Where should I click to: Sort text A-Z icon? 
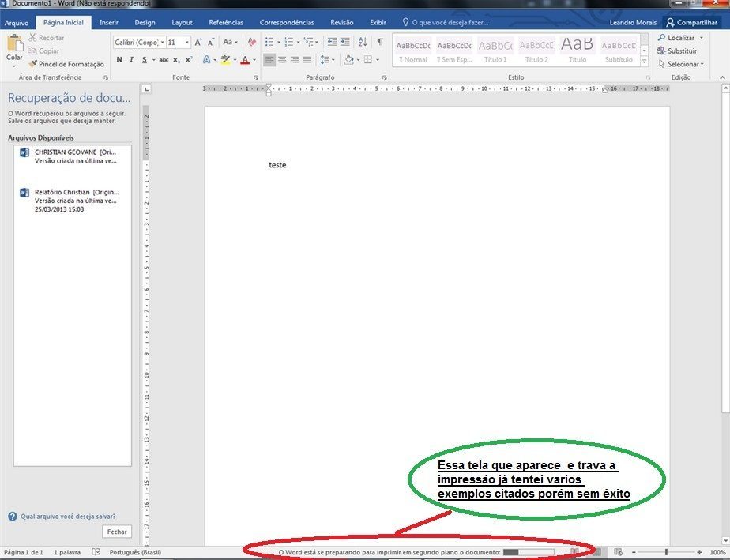[363, 43]
